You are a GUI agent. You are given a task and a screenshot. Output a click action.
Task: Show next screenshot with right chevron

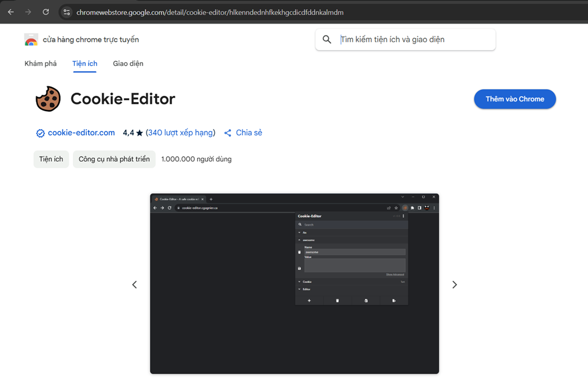pyautogui.click(x=455, y=285)
